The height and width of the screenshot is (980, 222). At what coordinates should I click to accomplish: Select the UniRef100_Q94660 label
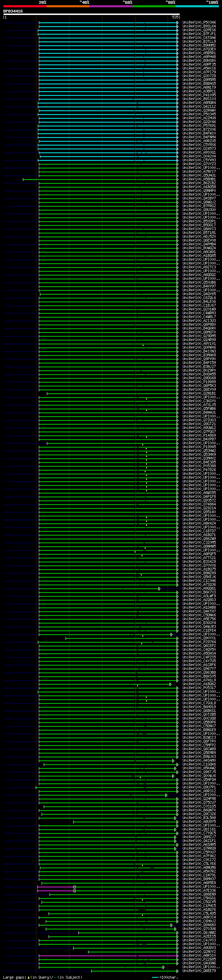(199, 925)
